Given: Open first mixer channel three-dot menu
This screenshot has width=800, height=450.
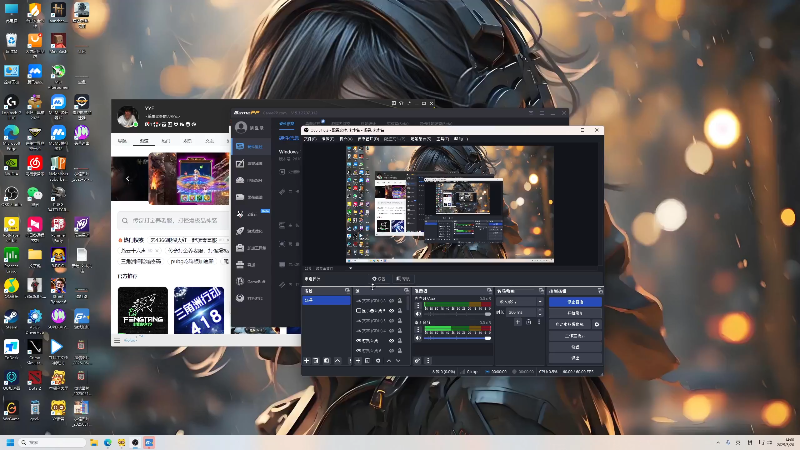Looking at the screenshot, I should (x=418, y=306).
